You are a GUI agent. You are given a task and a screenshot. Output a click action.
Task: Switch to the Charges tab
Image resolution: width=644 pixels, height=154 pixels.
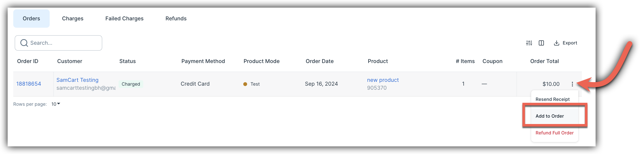73,19
